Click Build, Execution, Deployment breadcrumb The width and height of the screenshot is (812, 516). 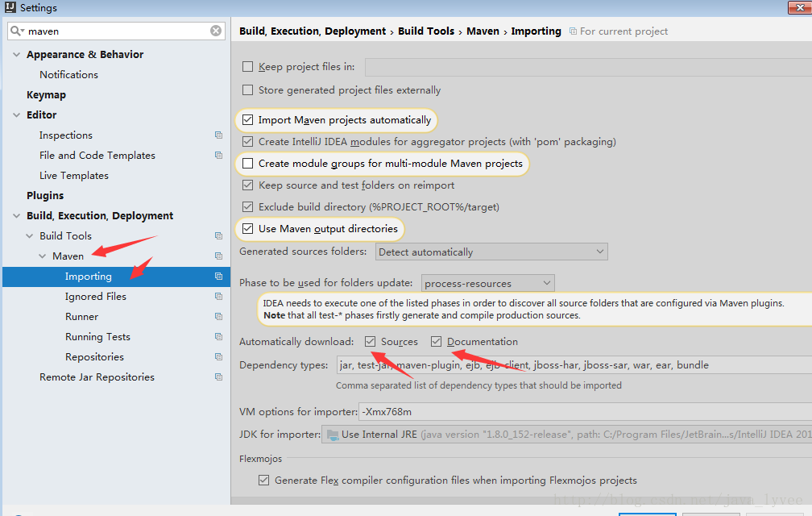coord(313,31)
